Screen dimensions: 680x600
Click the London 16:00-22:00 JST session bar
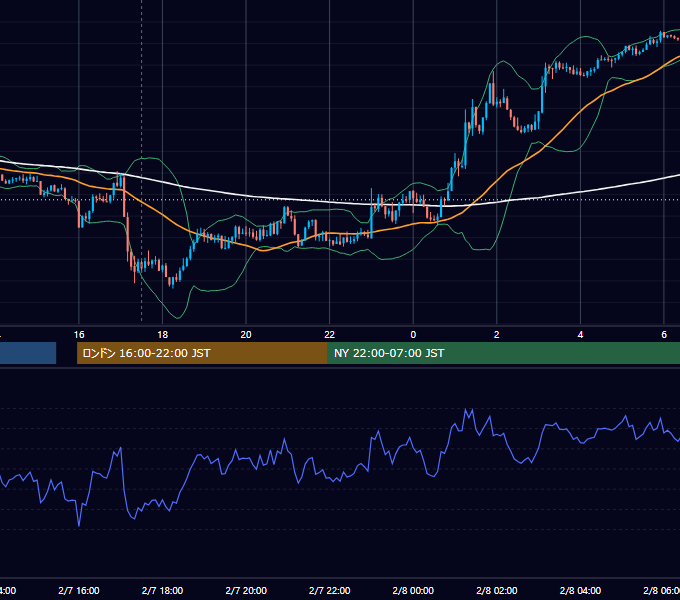point(202,353)
